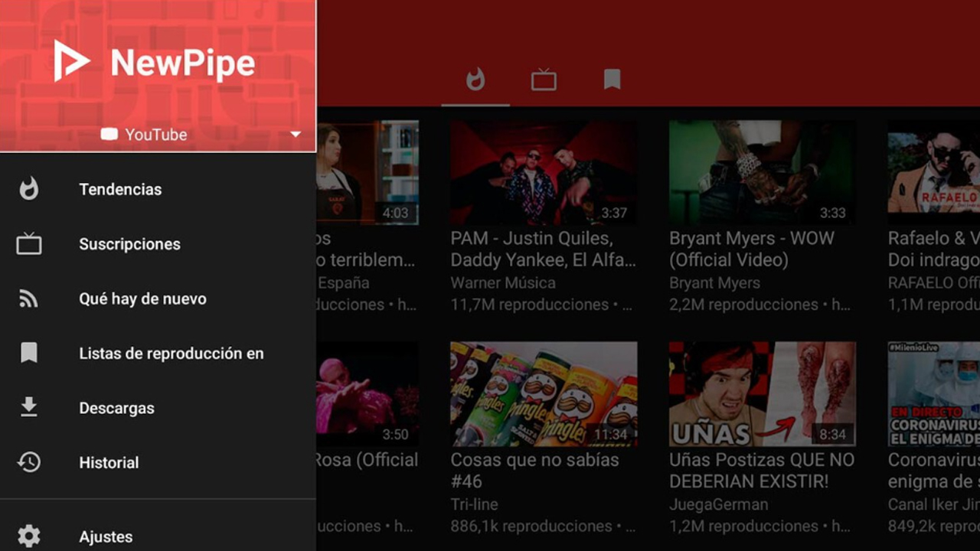
Task: Switch to the trending flame tab
Action: [x=475, y=80]
